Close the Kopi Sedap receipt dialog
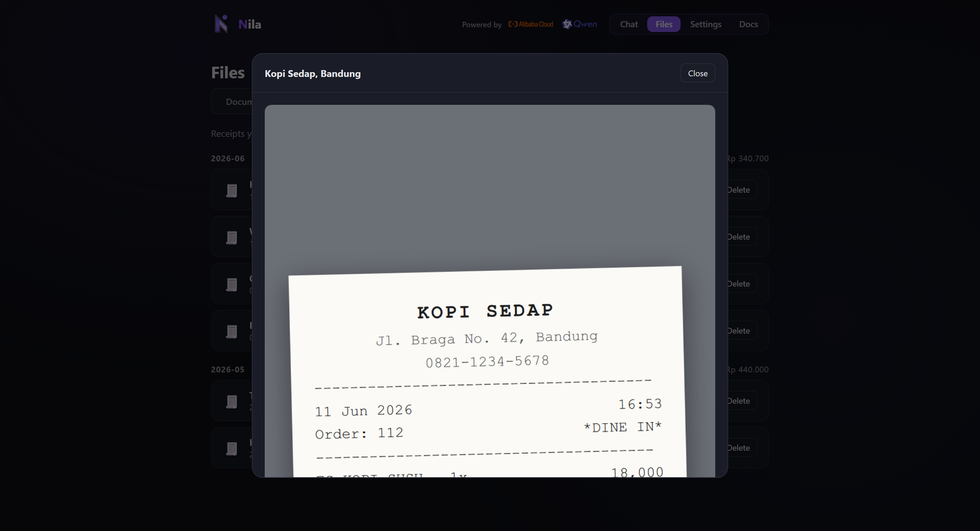 click(x=698, y=73)
